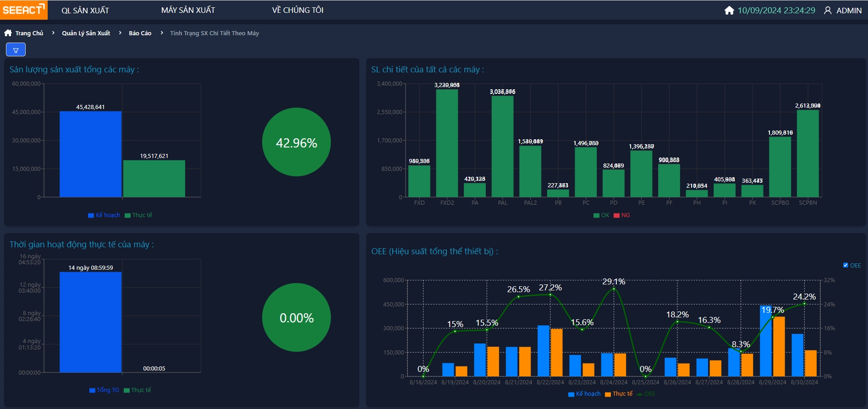Click the SCPBG machine bar
868x409 pixels.
780,167
